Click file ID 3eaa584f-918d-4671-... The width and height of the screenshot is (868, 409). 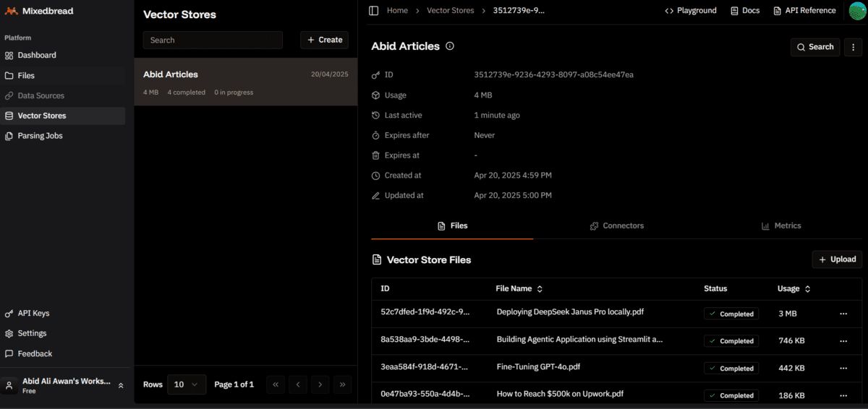[x=425, y=366]
